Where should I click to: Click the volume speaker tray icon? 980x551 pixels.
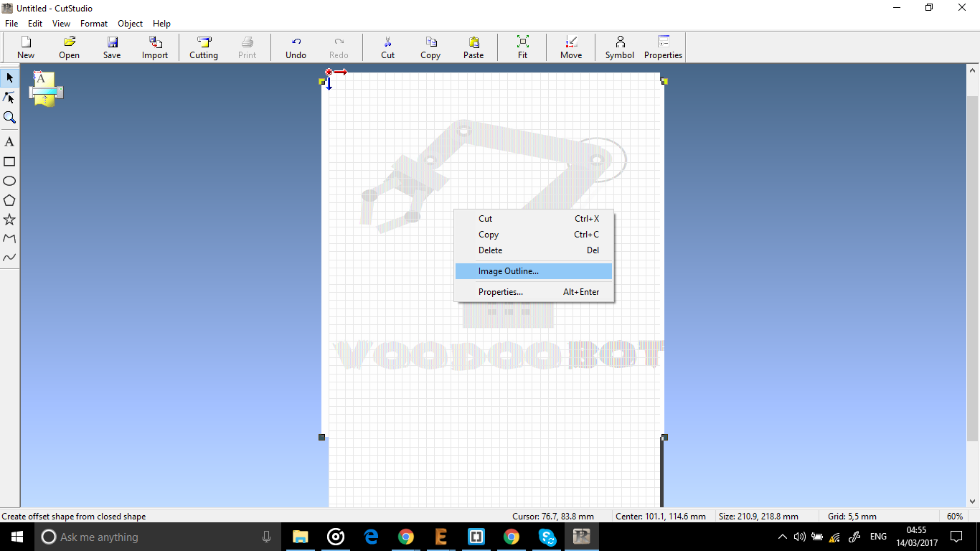pyautogui.click(x=800, y=537)
